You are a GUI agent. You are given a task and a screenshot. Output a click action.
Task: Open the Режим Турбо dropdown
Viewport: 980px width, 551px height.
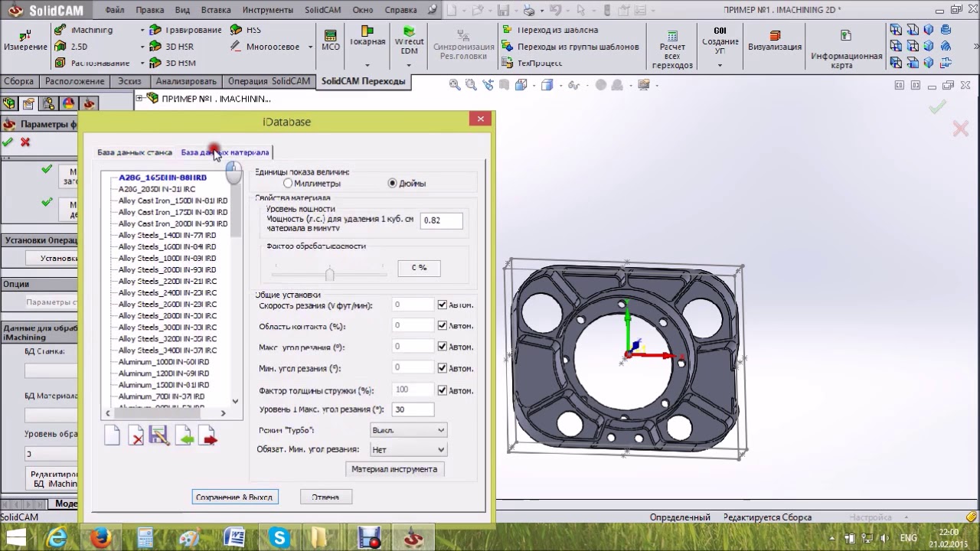[407, 430]
